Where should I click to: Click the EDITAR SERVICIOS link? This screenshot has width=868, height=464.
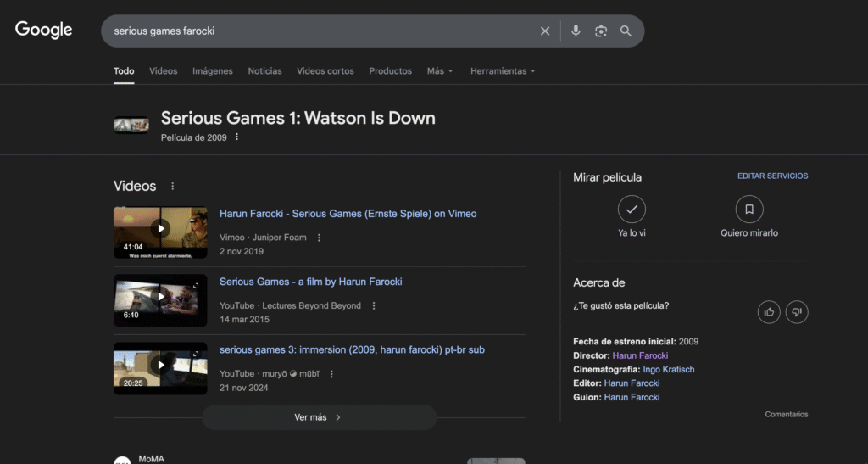[x=772, y=176]
